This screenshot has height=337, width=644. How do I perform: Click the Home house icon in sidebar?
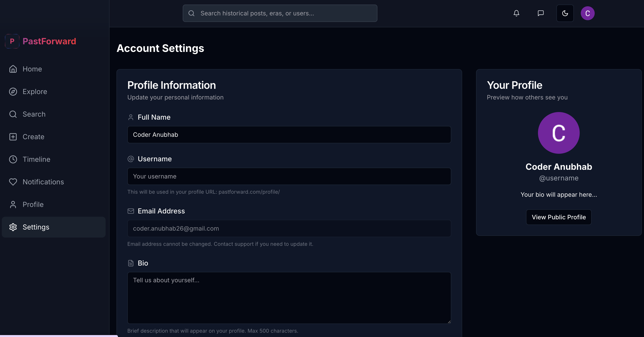point(13,69)
